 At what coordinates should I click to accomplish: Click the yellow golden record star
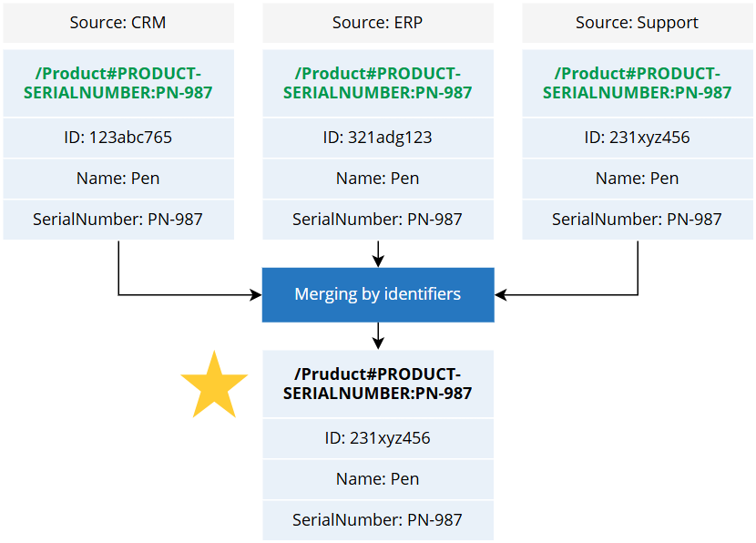tap(214, 385)
